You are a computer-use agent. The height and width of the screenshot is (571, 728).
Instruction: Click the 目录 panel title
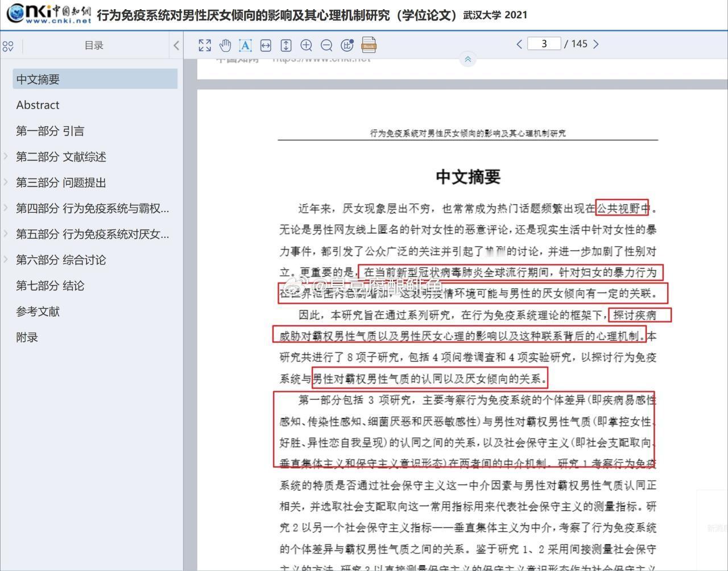click(x=94, y=45)
